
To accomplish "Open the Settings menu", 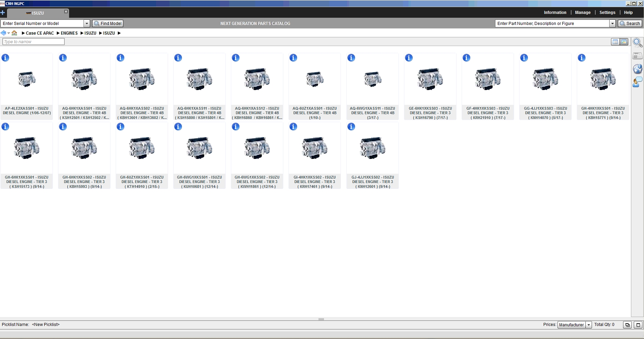I will 607,12.
